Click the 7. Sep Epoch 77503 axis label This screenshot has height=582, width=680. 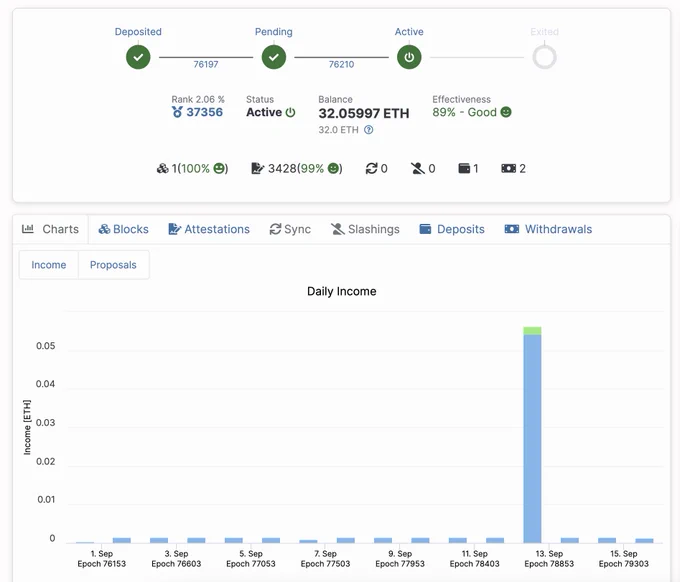tap(325, 559)
